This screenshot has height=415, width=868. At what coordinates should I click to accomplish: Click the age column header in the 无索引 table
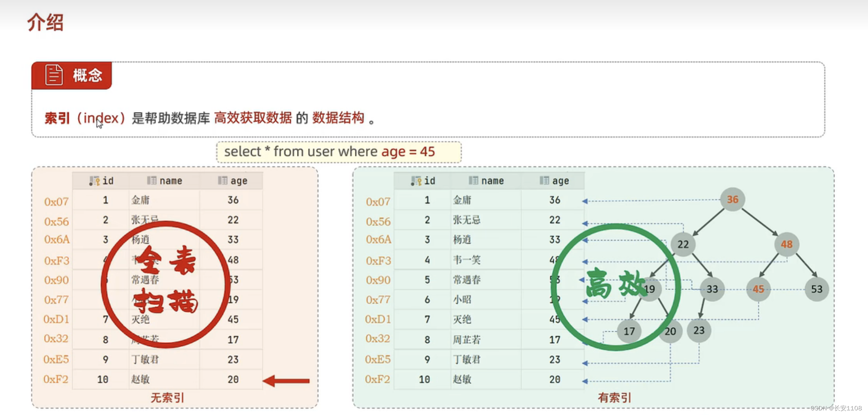point(231,181)
